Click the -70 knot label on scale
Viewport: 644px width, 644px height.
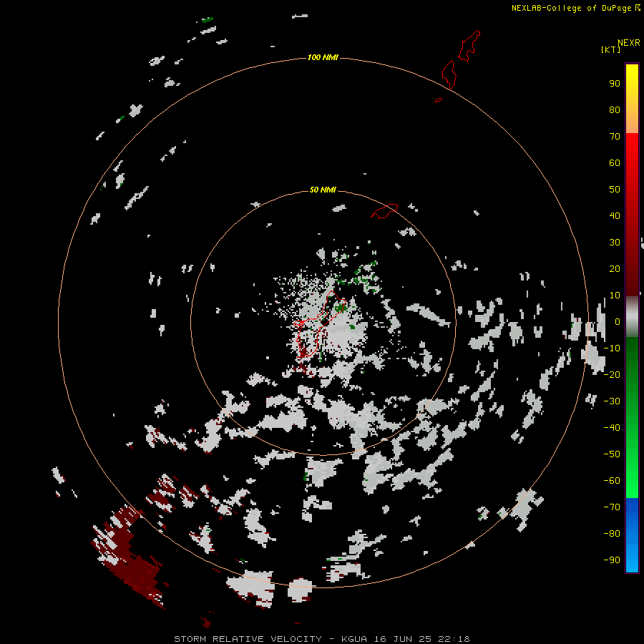612,507
